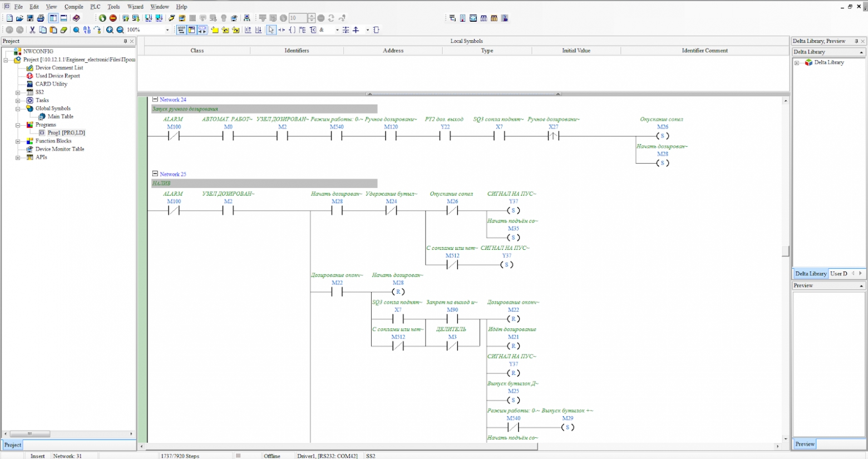Toggle the Project tree pane toolbar button
This screenshot has width=868, height=459.
pyautogui.click(x=53, y=18)
